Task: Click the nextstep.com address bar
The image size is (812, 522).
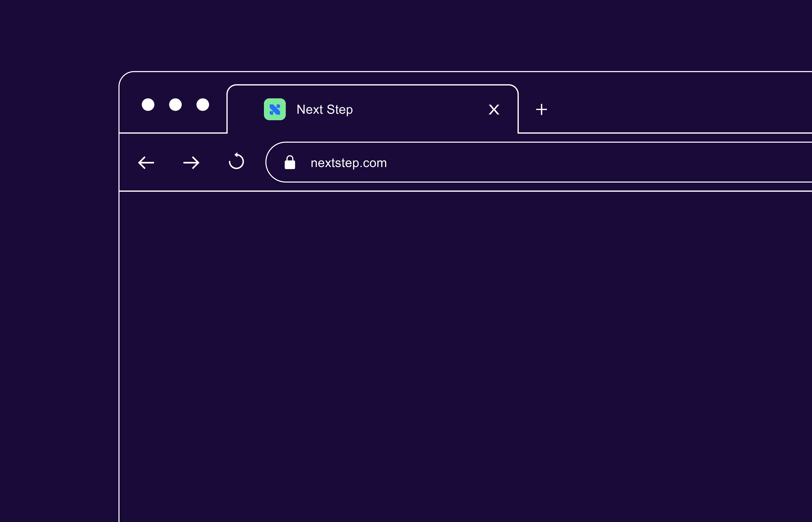Action: pos(539,162)
